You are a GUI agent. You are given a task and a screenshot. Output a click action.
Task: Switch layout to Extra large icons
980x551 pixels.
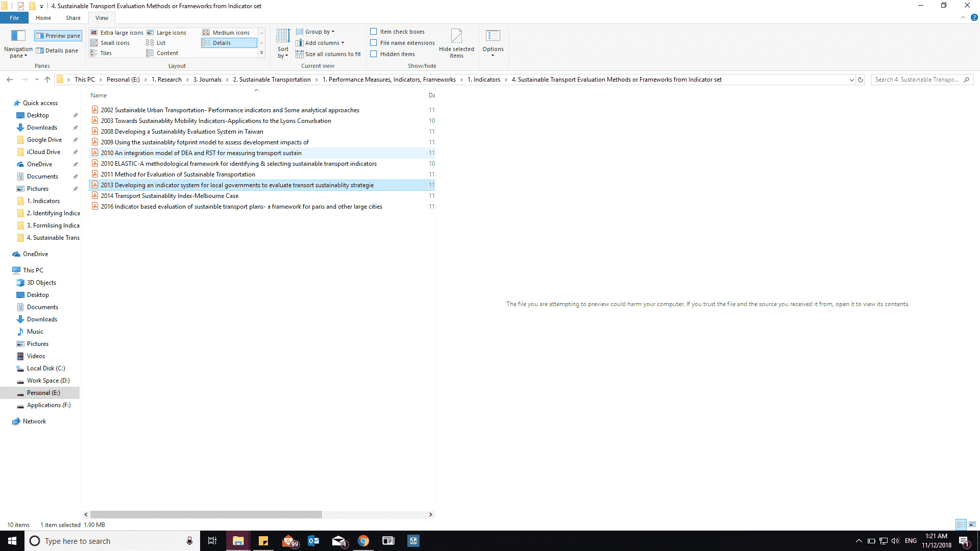click(118, 32)
